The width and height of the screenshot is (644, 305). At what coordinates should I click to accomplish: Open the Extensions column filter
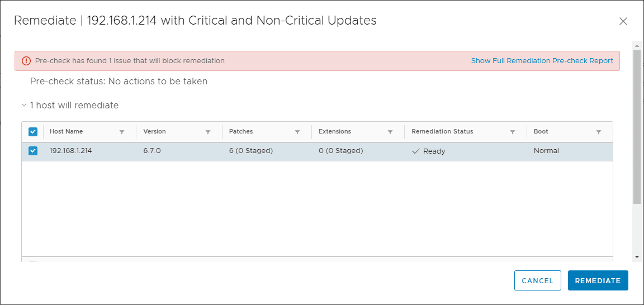(390, 132)
